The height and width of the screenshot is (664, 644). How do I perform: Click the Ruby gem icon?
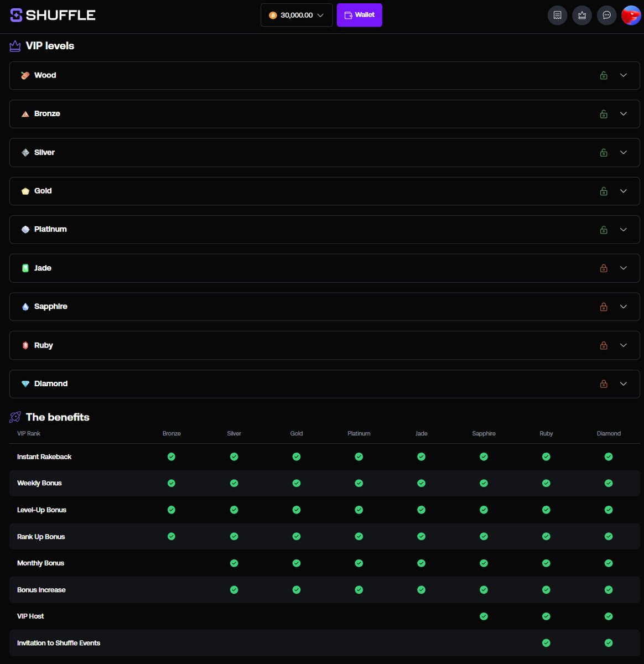(25, 345)
